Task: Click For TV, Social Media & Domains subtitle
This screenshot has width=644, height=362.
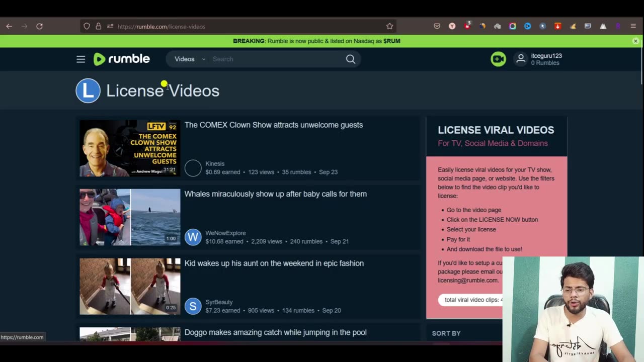Action: 493,143
